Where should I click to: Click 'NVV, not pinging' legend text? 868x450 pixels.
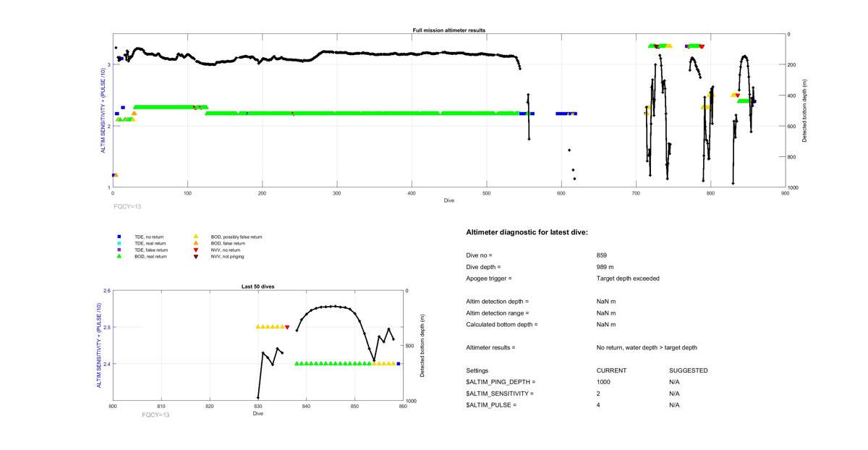click(227, 256)
